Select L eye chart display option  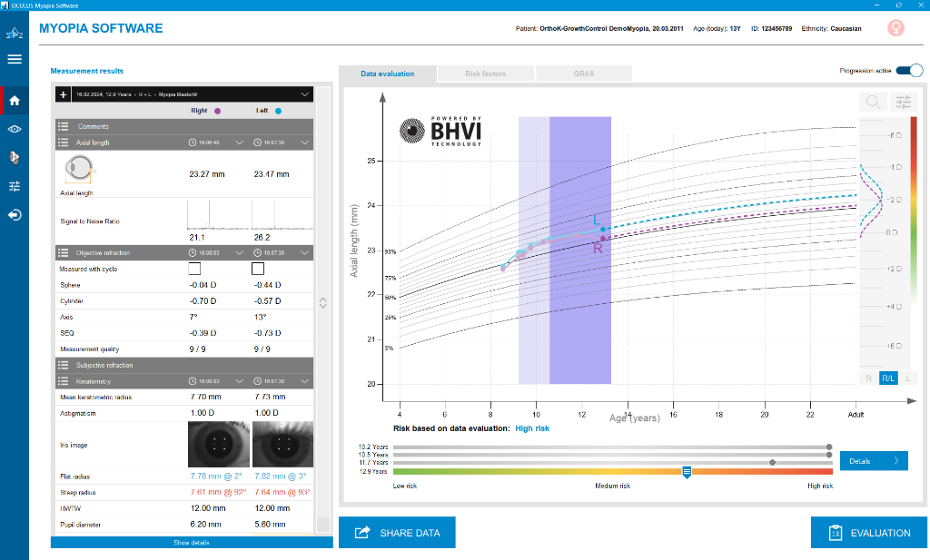908,378
